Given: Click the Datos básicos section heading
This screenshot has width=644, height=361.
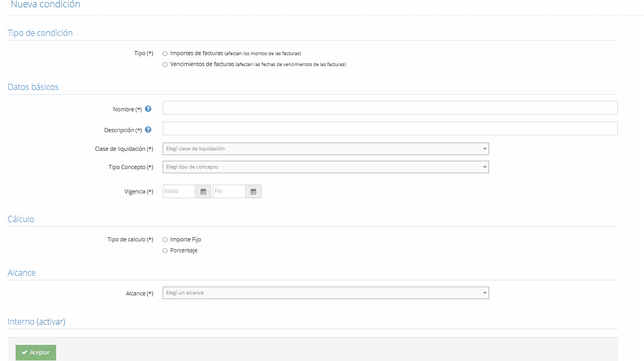Looking at the screenshot, I should click(33, 87).
